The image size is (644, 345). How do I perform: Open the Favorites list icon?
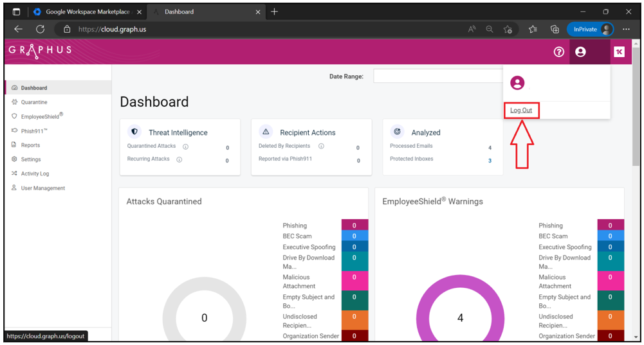(x=533, y=29)
